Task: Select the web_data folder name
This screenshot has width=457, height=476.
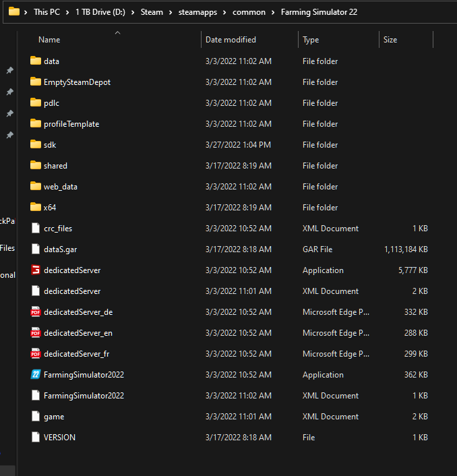Action: (61, 187)
